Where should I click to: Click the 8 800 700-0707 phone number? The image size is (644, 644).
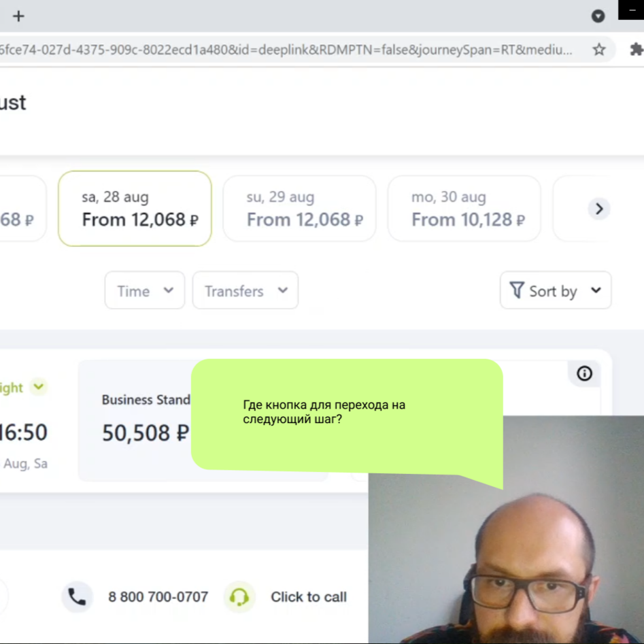(158, 597)
